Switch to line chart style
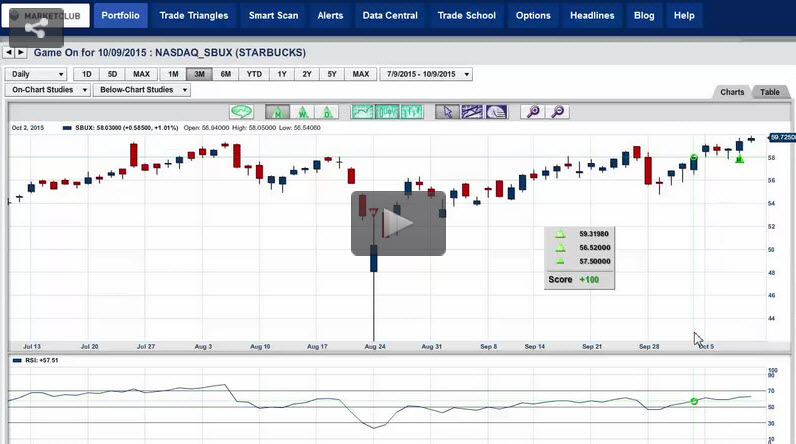Image resolution: width=796 pixels, height=444 pixels. click(x=362, y=112)
